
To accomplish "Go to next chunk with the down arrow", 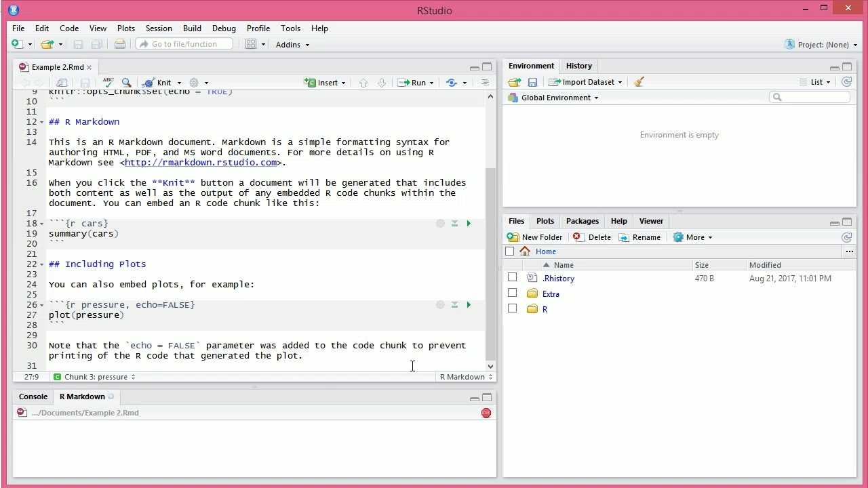I will click(382, 83).
